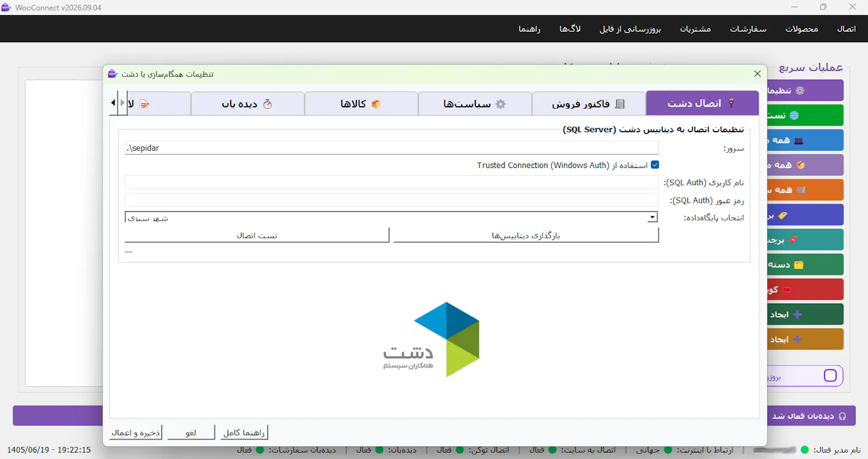This screenshot has height=459, width=868.
Task: Click the box icon on کالاها tab
Action: tap(376, 104)
